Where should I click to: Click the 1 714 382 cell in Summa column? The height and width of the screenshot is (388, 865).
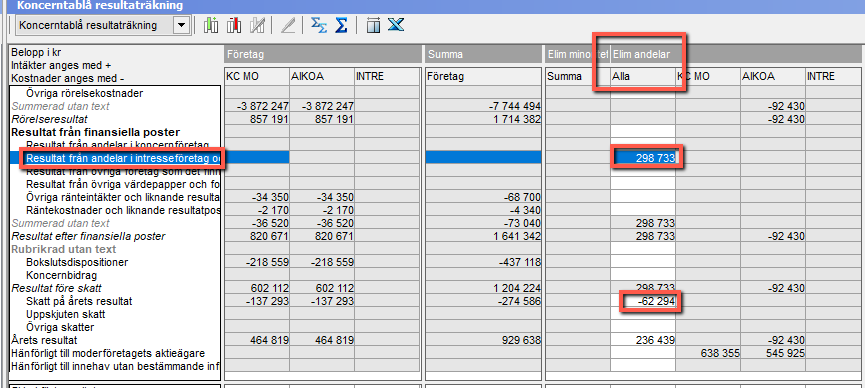coord(483,119)
